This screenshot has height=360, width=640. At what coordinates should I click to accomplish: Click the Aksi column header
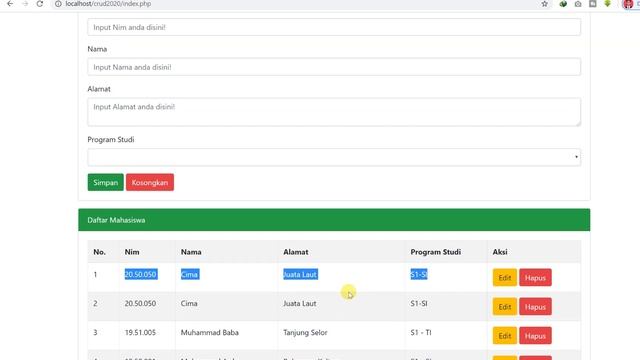500,252
